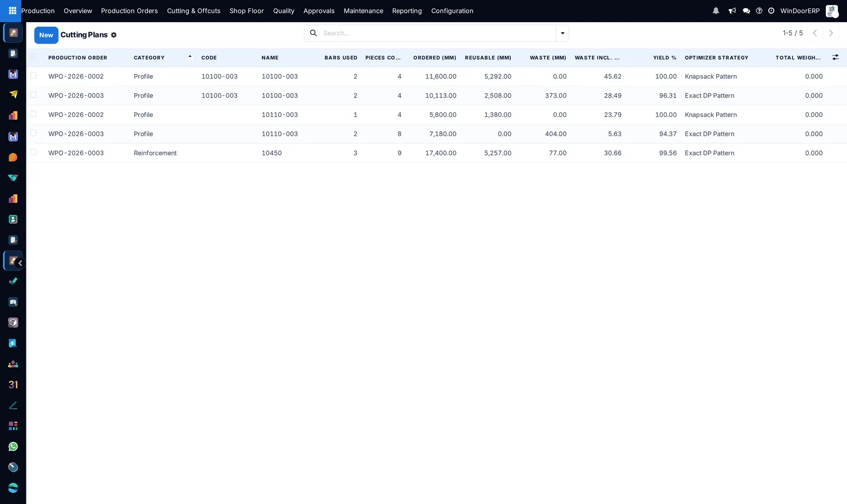Select the Reinforcement 10450 row checkbox

coord(33,152)
